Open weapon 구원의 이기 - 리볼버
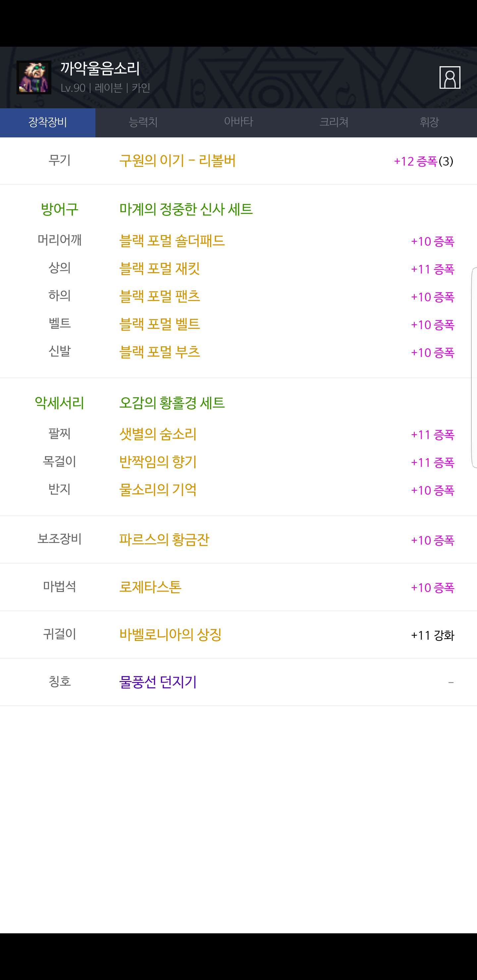477x980 pixels. pyautogui.click(x=178, y=161)
